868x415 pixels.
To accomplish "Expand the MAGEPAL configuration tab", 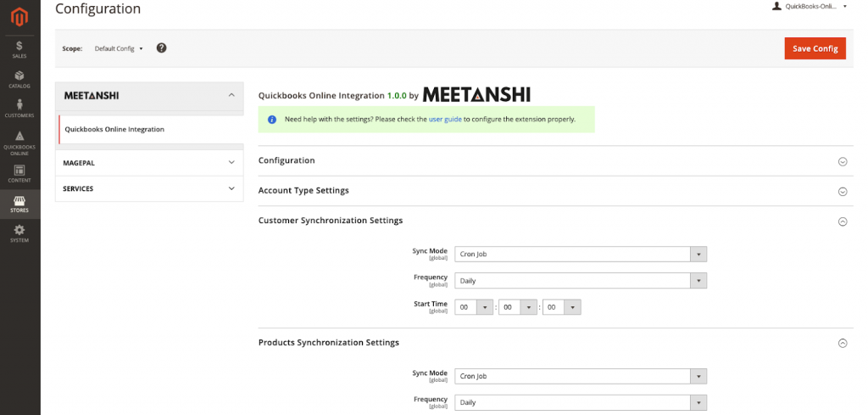I will point(149,162).
